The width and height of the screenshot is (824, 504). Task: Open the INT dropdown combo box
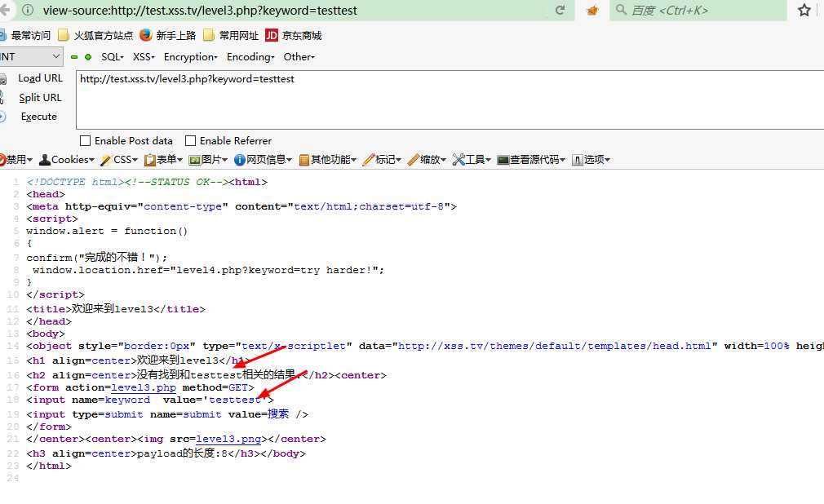coord(31,56)
